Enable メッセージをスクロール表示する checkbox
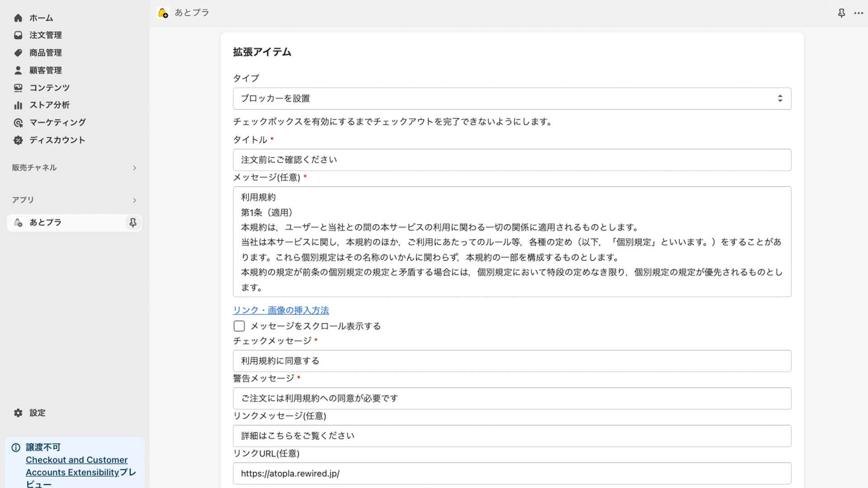The image size is (868, 488). [239, 326]
